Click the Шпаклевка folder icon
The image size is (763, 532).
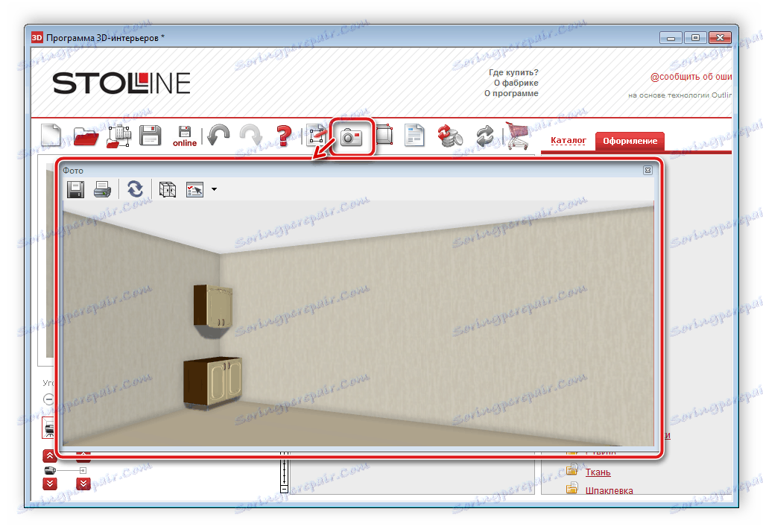tap(572, 487)
